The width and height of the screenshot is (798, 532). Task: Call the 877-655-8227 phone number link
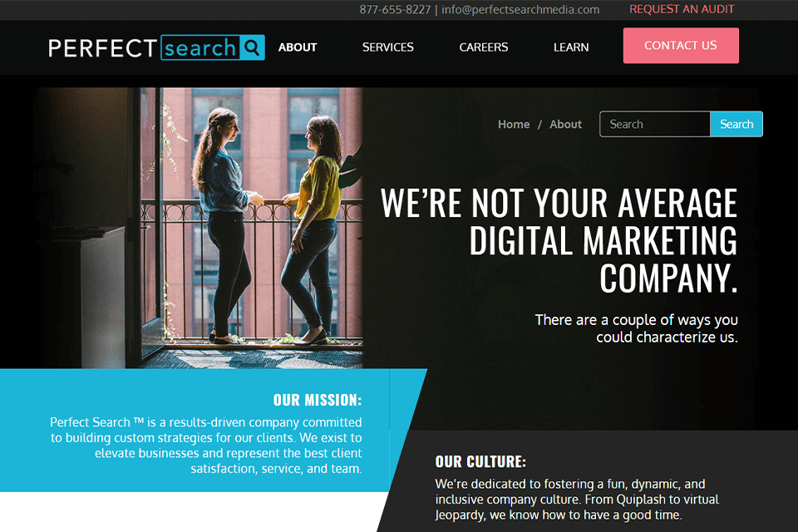point(395,10)
